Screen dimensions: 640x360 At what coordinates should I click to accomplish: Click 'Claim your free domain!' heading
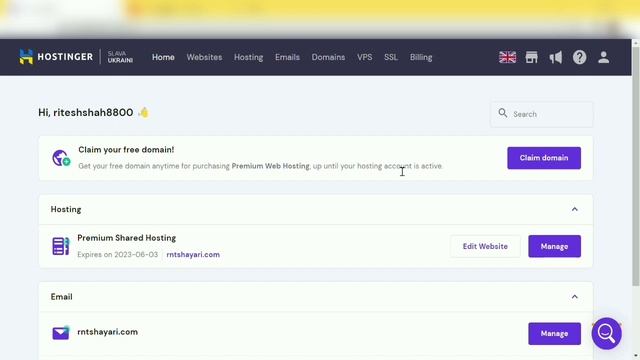click(x=126, y=149)
